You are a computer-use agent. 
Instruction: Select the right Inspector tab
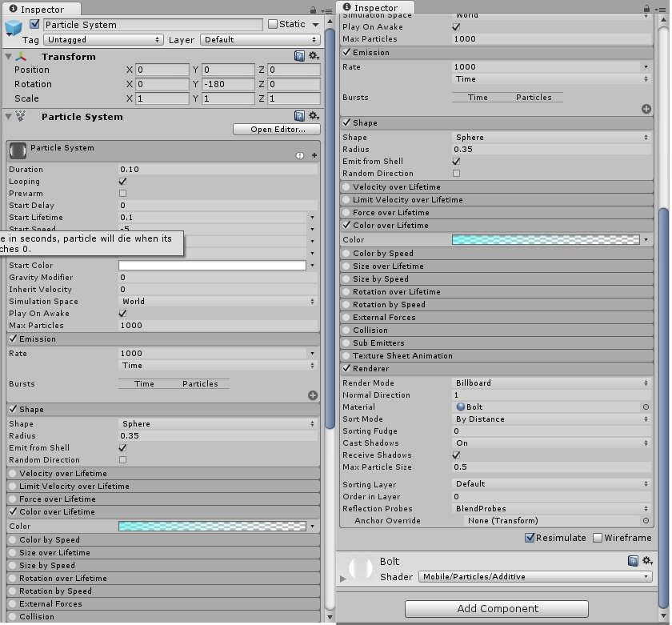[375, 7]
